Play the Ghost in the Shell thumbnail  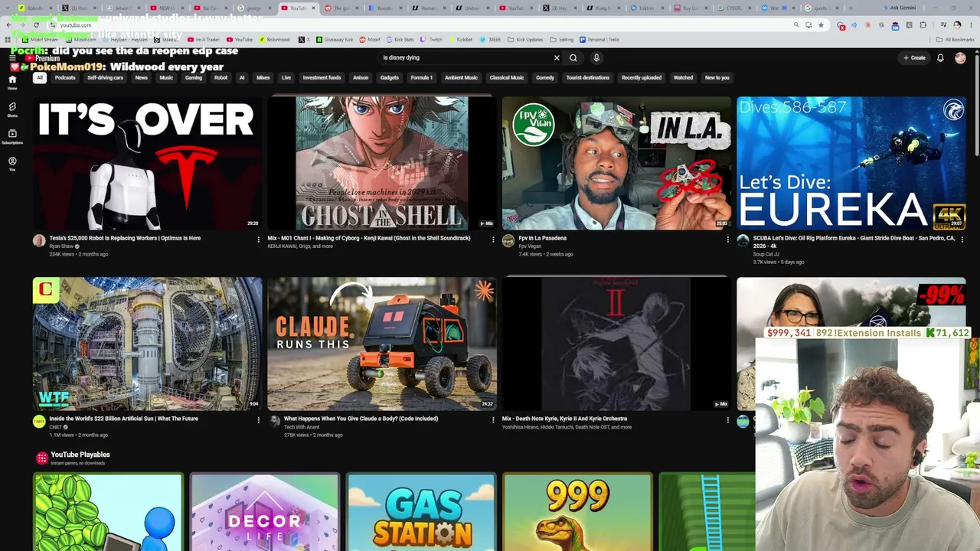(382, 163)
